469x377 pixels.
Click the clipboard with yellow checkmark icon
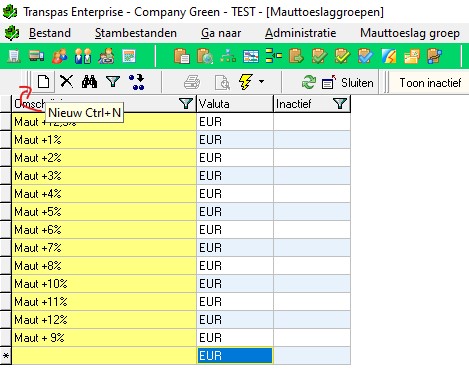click(342, 56)
